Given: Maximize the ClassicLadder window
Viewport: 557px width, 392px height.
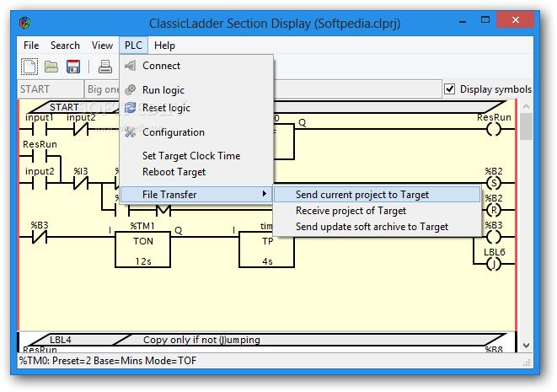Looking at the screenshot, I should tap(485, 20).
